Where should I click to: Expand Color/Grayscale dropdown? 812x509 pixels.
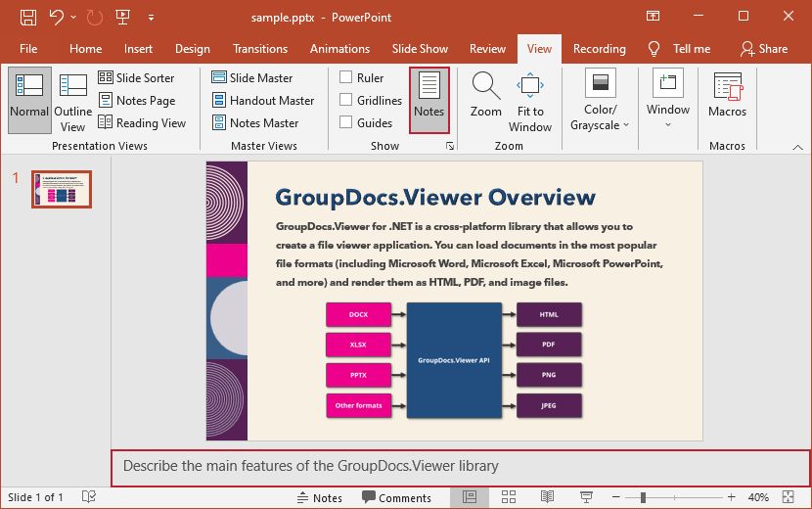coord(600,100)
